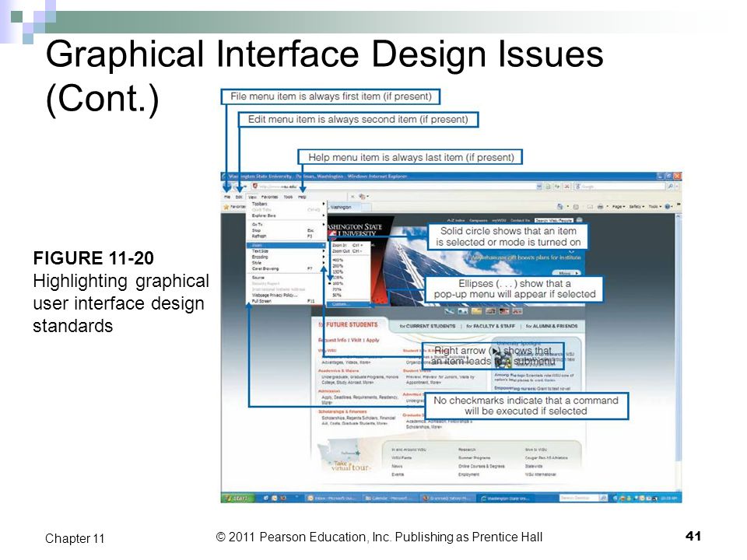Expand the Toolbars submenu
This screenshot has height=560, width=747.
(286, 204)
